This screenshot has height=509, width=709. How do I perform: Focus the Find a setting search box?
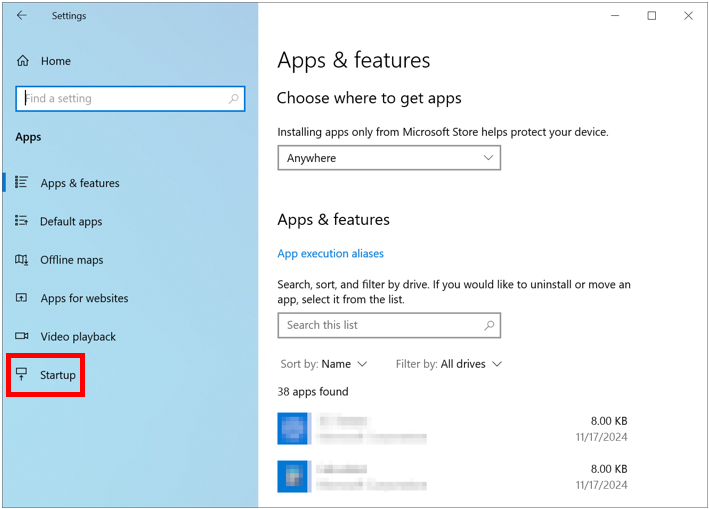(130, 99)
